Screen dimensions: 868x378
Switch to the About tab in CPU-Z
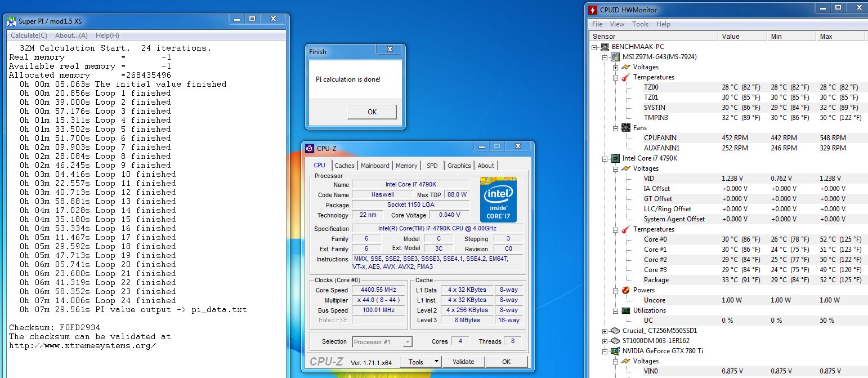pos(486,166)
